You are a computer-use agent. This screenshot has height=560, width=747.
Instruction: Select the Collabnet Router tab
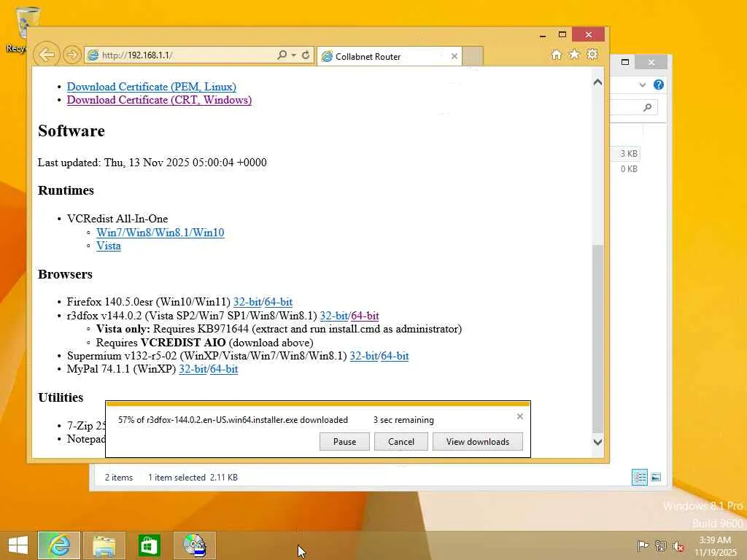pos(390,57)
